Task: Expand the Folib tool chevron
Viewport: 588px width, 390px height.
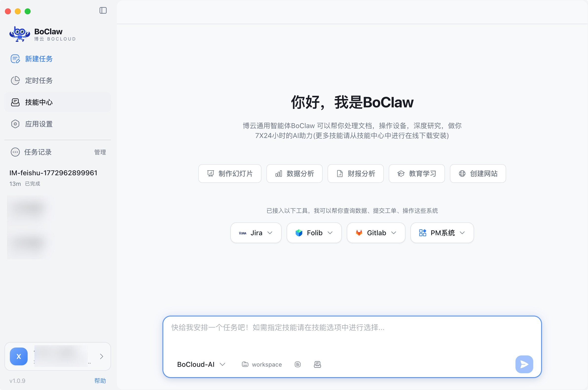Action: click(x=331, y=233)
